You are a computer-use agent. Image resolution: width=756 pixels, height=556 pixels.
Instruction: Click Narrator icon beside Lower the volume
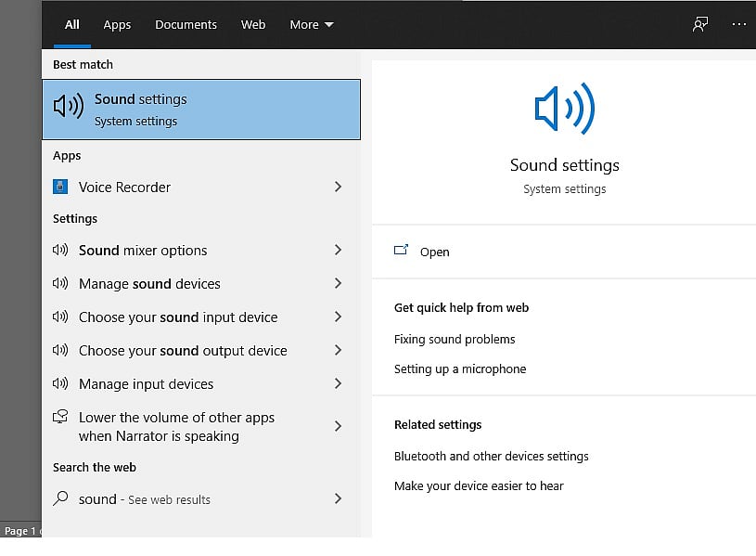click(x=60, y=417)
